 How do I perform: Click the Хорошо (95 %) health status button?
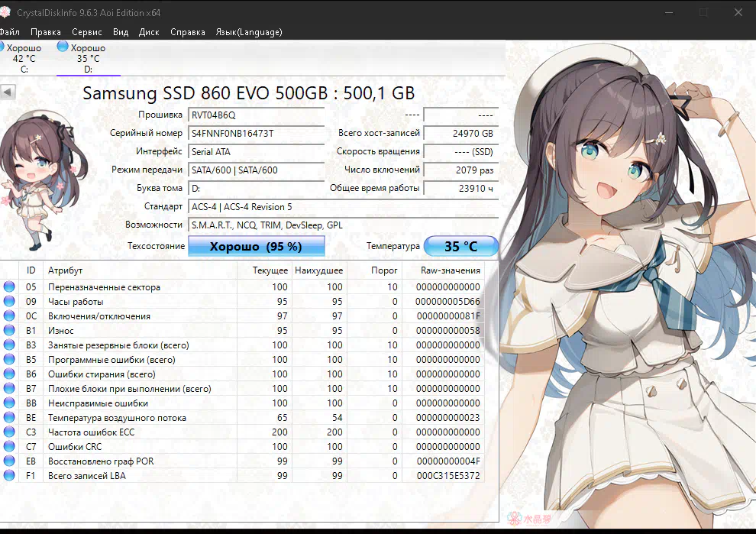click(256, 247)
